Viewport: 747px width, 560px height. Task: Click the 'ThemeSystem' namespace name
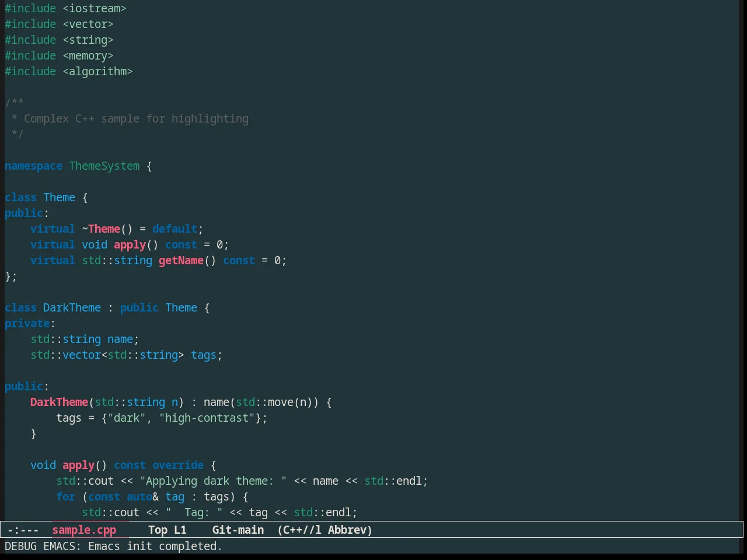tap(104, 166)
